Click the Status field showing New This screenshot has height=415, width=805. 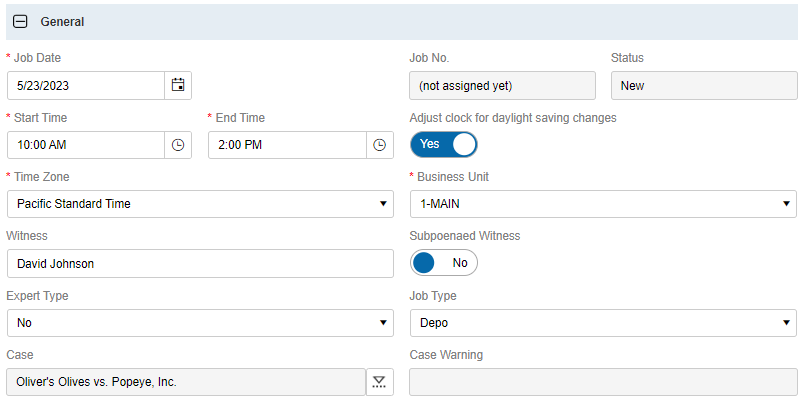pos(703,86)
